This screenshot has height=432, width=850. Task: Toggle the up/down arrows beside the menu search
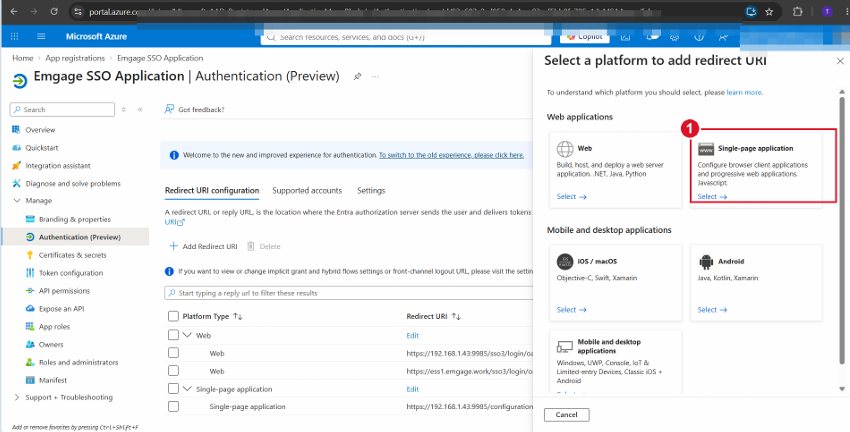pos(124,109)
